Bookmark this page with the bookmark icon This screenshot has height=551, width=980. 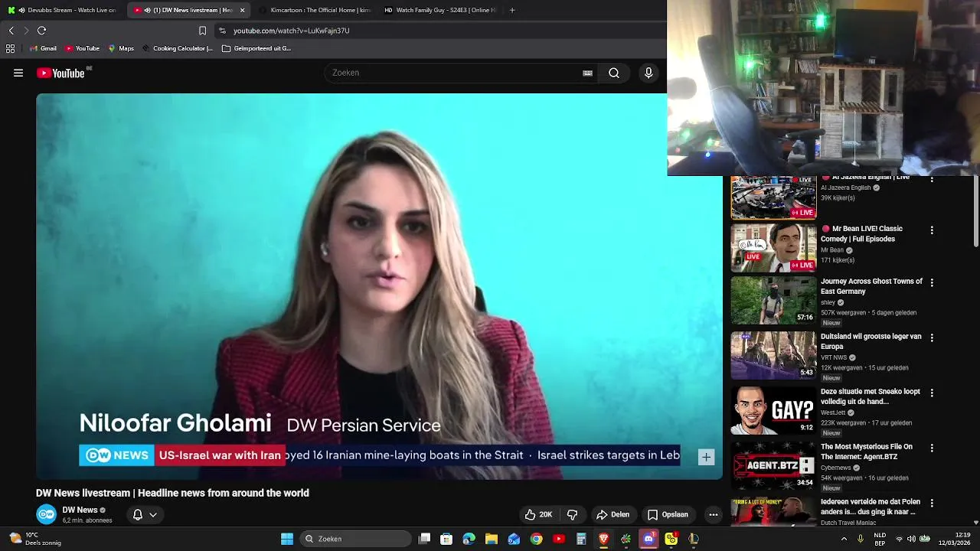(202, 31)
